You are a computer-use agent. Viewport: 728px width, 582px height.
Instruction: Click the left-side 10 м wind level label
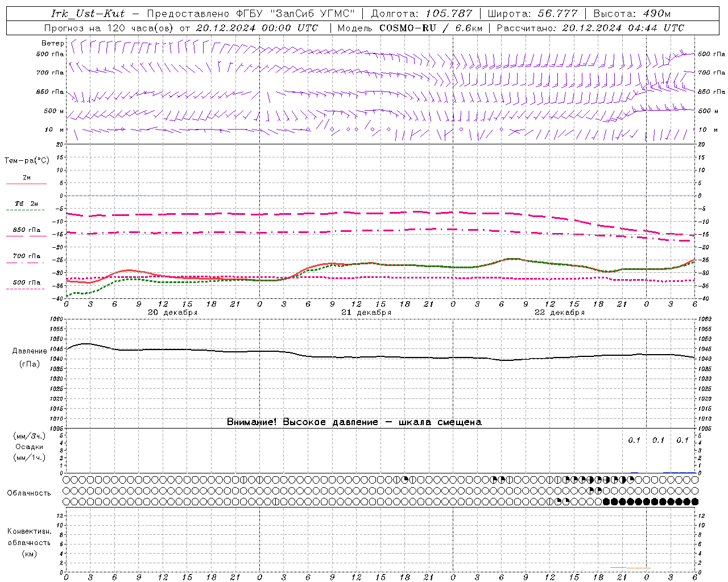tap(55, 130)
